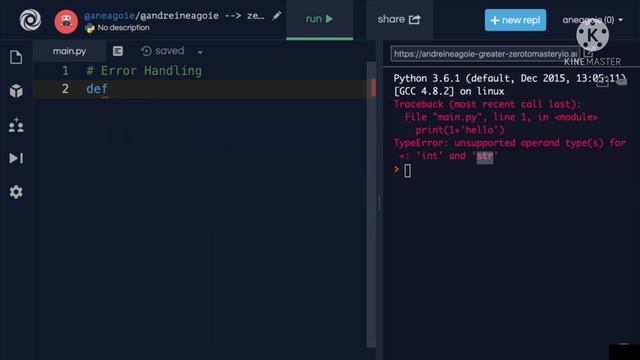Click the console prompt cursor
This screenshot has width=640, height=360.
tap(407, 171)
